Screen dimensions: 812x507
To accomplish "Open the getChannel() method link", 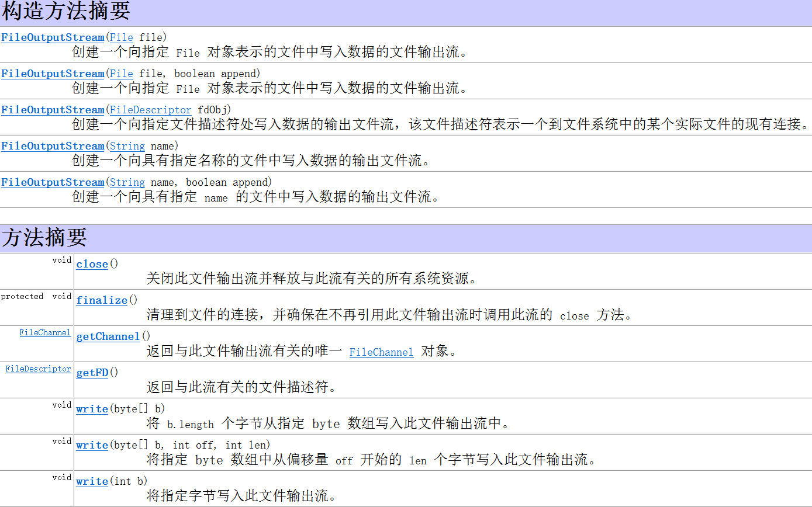I will [x=108, y=336].
